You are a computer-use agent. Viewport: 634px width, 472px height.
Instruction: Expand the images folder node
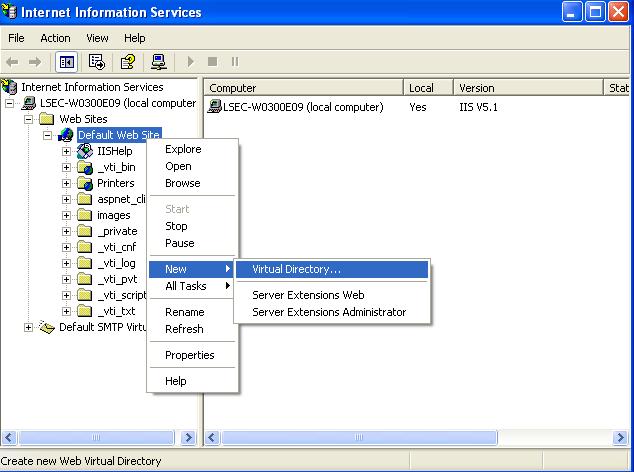[67, 215]
